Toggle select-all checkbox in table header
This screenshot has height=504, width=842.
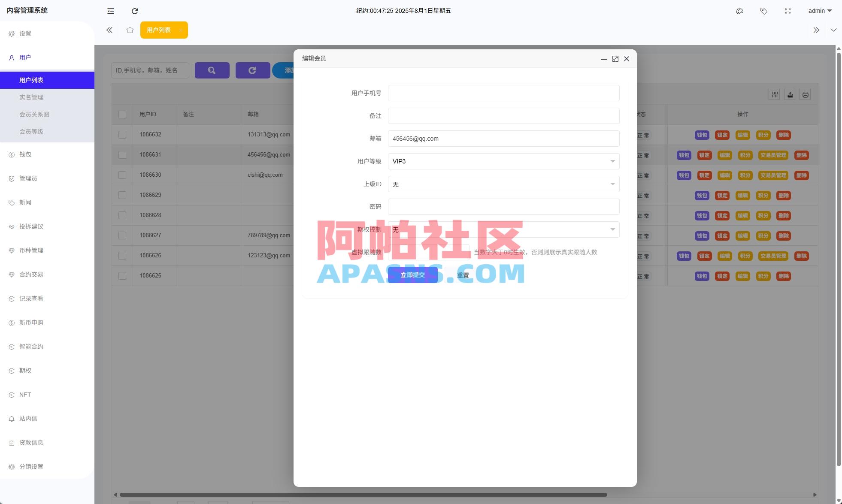(x=122, y=115)
